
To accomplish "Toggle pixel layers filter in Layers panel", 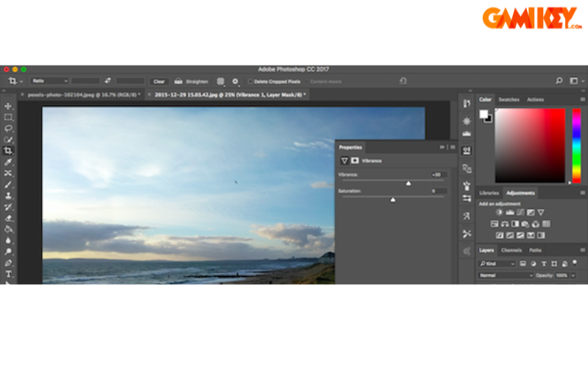I will [523, 263].
